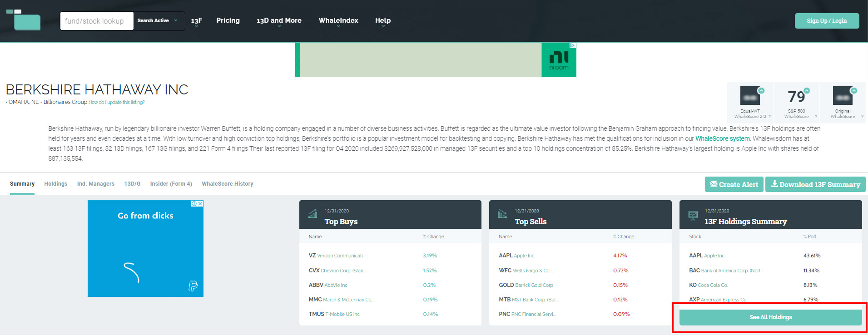The image size is (868, 335).
Task: Click the Equal-WT WhaleScore 2.0 badge
Action: click(750, 103)
